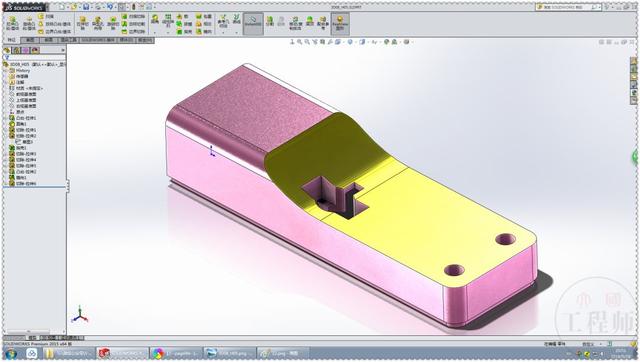640x362 pixels.
Task: Select the Rib tool
Action: click(x=183, y=16)
